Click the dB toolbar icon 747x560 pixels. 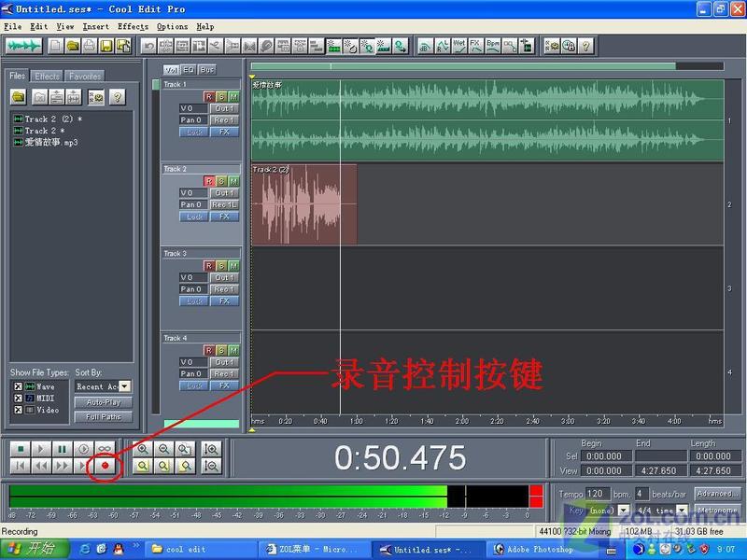point(425,46)
